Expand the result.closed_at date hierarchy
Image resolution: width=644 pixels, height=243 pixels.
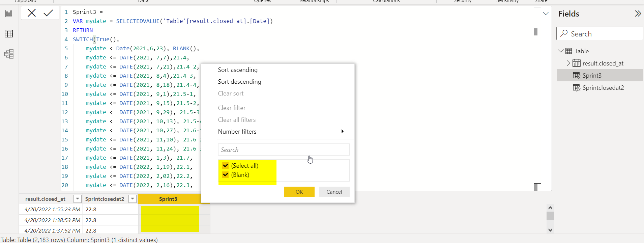pyautogui.click(x=568, y=63)
